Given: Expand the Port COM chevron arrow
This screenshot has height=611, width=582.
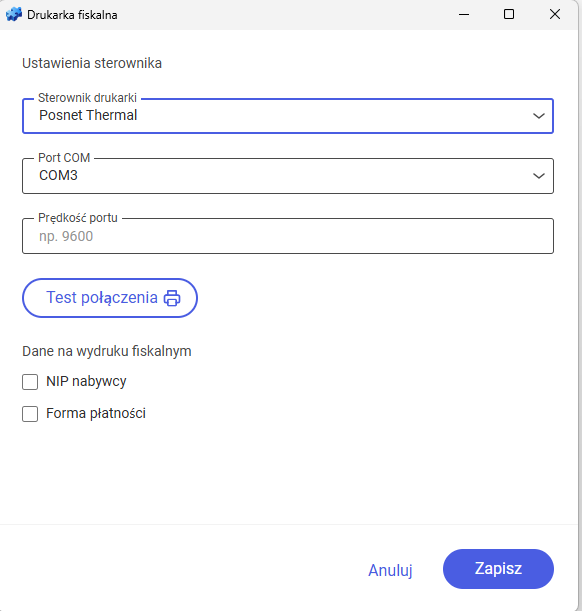Looking at the screenshot, I should tap(539, 176).
